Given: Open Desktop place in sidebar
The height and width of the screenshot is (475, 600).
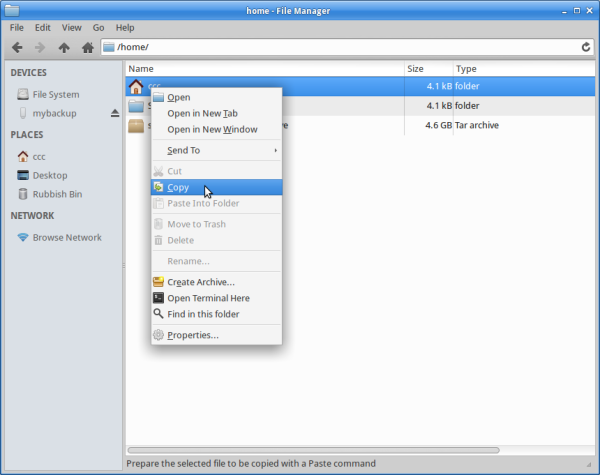Looking at the screenshot, I should 50,175.
